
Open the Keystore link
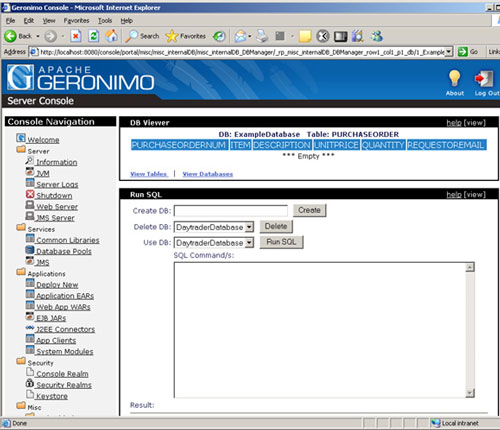click(52, 396)
